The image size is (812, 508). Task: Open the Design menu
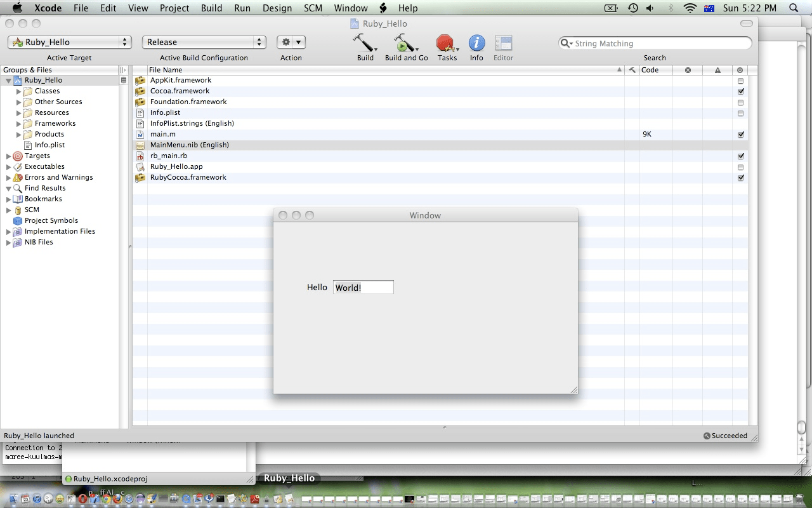[277, 8]
